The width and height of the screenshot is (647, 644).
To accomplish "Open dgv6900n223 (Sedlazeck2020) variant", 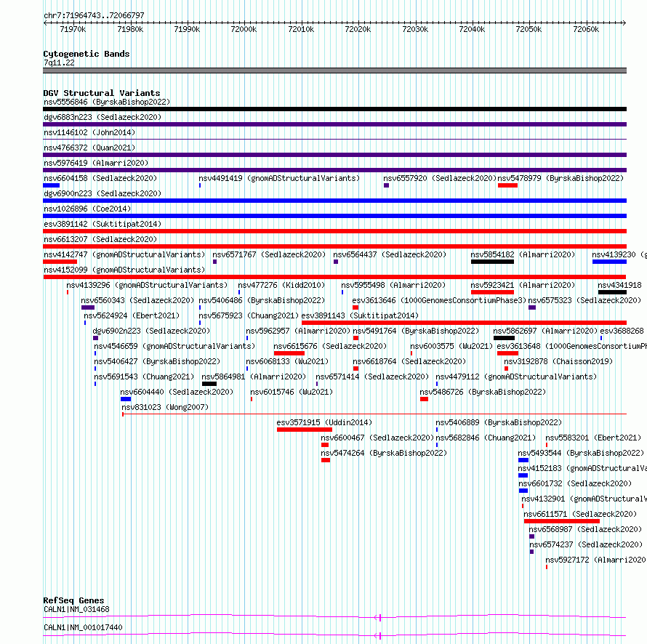I will [103, 193].
